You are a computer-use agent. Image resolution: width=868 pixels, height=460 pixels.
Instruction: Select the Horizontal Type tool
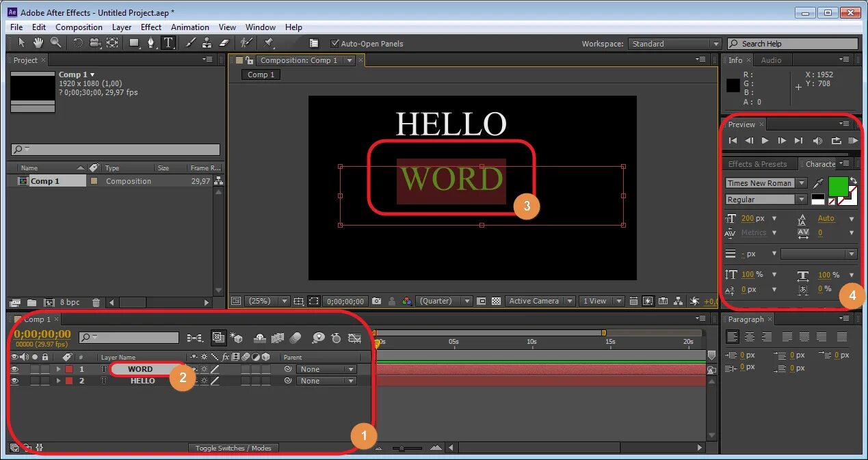tap(168, 42)
